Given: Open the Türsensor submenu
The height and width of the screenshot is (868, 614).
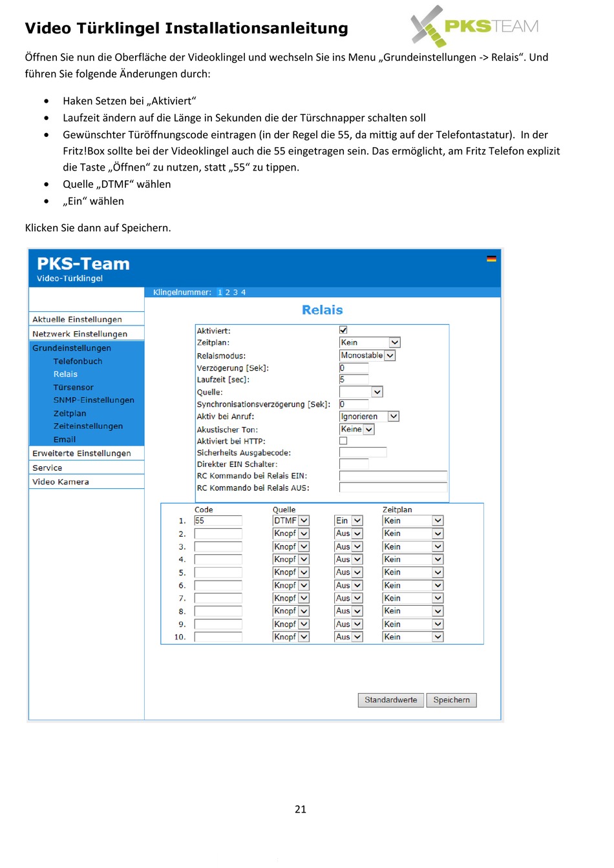Looking at the screenshot, I should pos(73,387).
